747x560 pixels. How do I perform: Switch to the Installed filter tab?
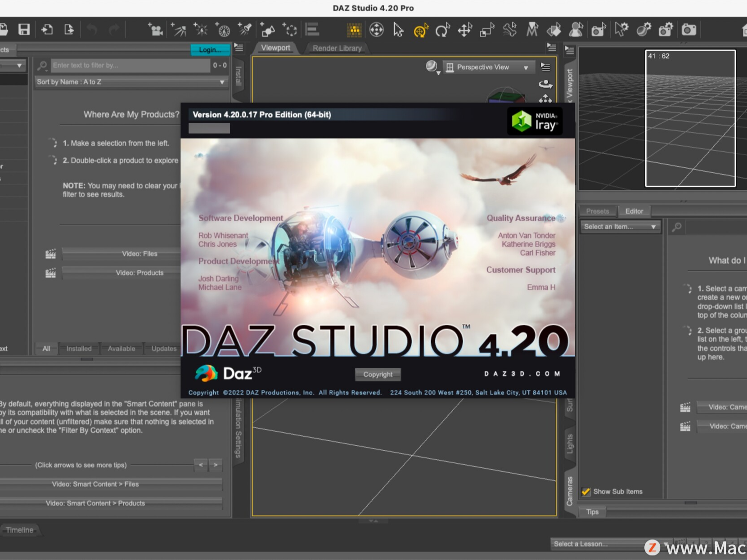pos(78,348)
